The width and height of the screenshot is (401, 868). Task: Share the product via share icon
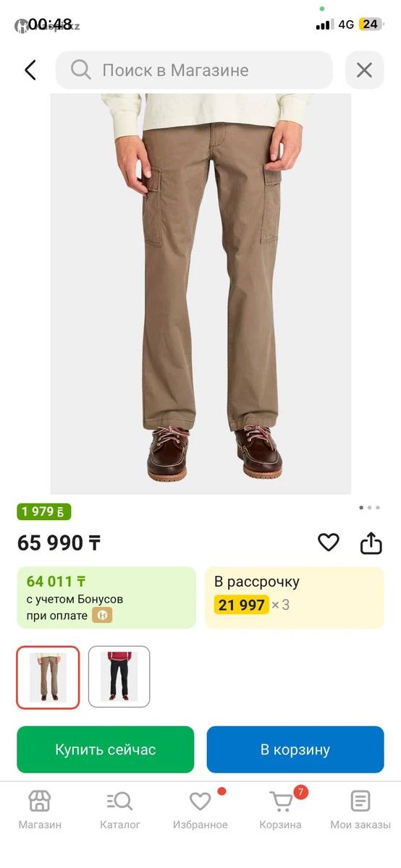point(371,542)
